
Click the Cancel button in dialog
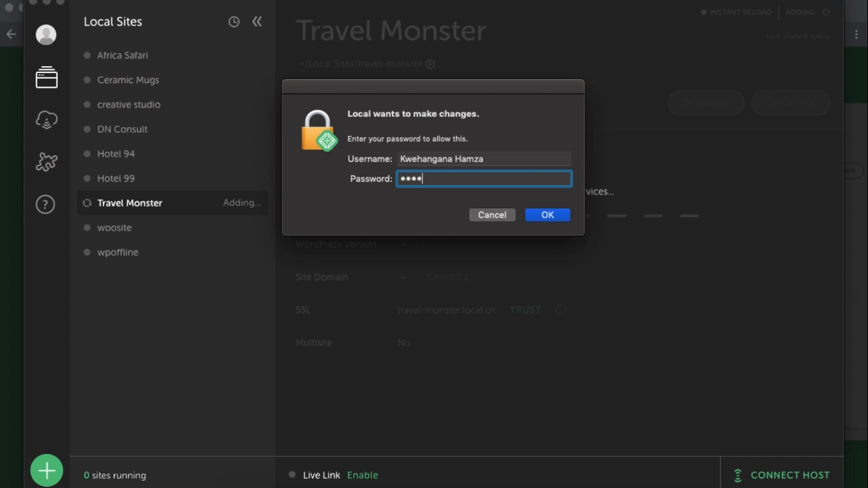coord(492,215)
